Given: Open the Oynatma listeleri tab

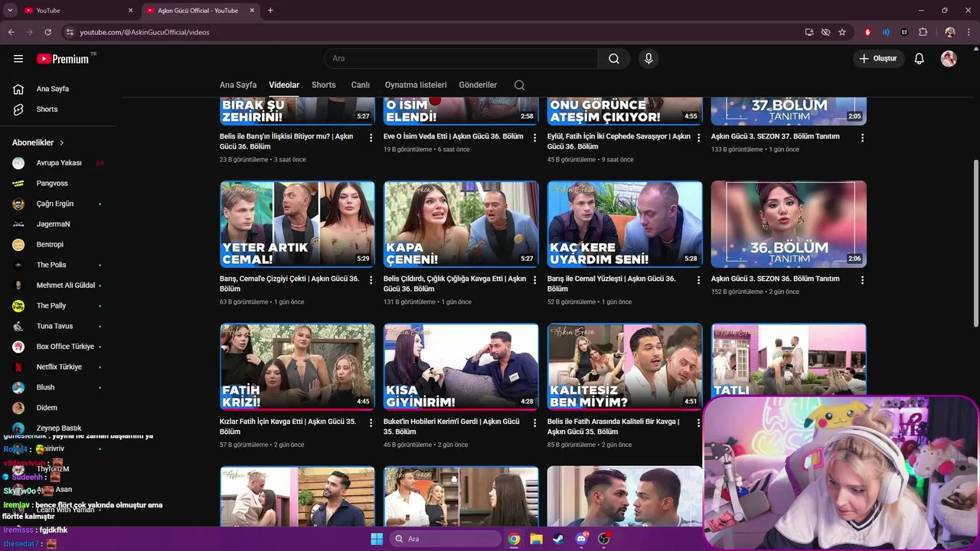Looking at the screenshot, I should click(416, 85).
